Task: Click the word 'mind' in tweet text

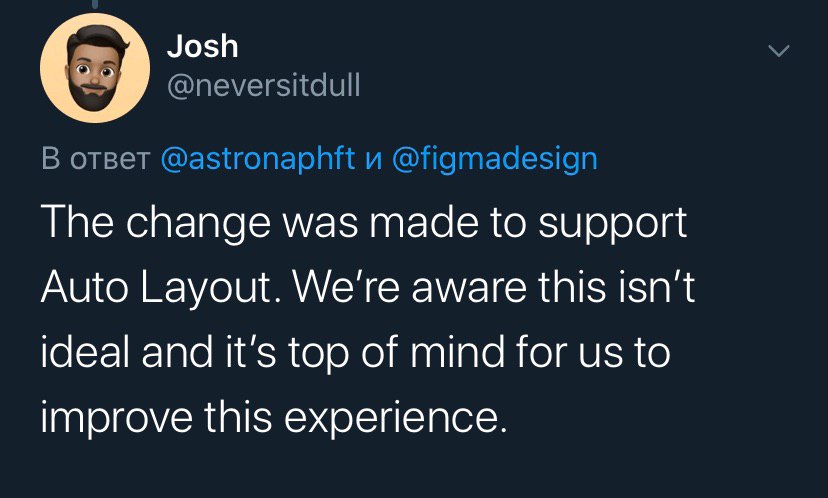Action: (457, 352)
